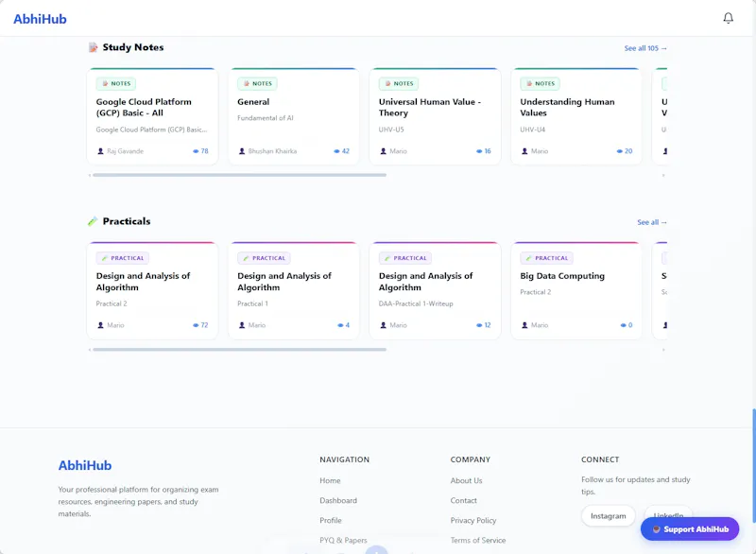Click the 42 views eye icon
Image resolution: width=756 pixels, height=554 pixels.
(x=336, y=151)
